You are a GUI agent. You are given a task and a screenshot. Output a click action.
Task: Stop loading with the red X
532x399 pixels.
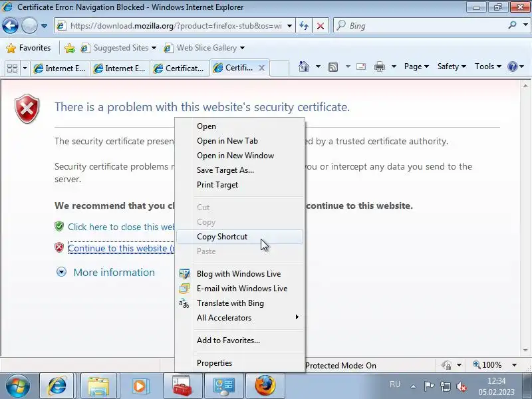coord(321,26)
